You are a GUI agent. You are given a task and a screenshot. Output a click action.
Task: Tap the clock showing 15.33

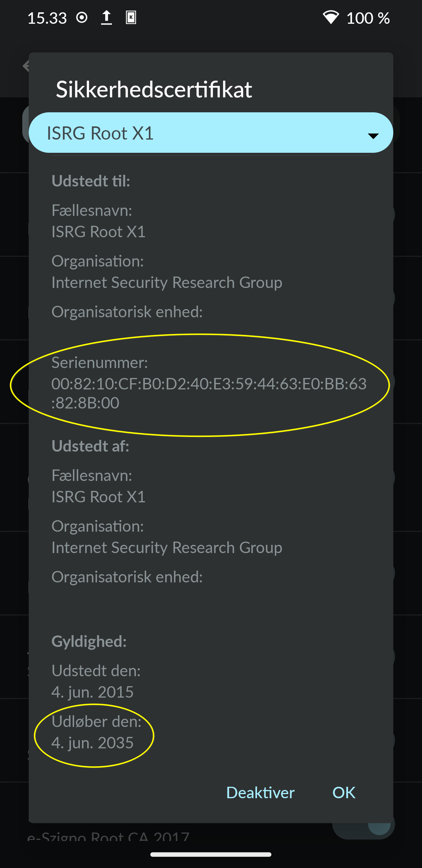[47, 18]
